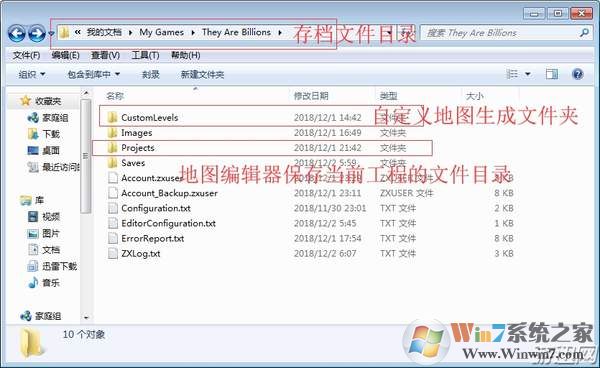Sort by 名称 column header

115,96
